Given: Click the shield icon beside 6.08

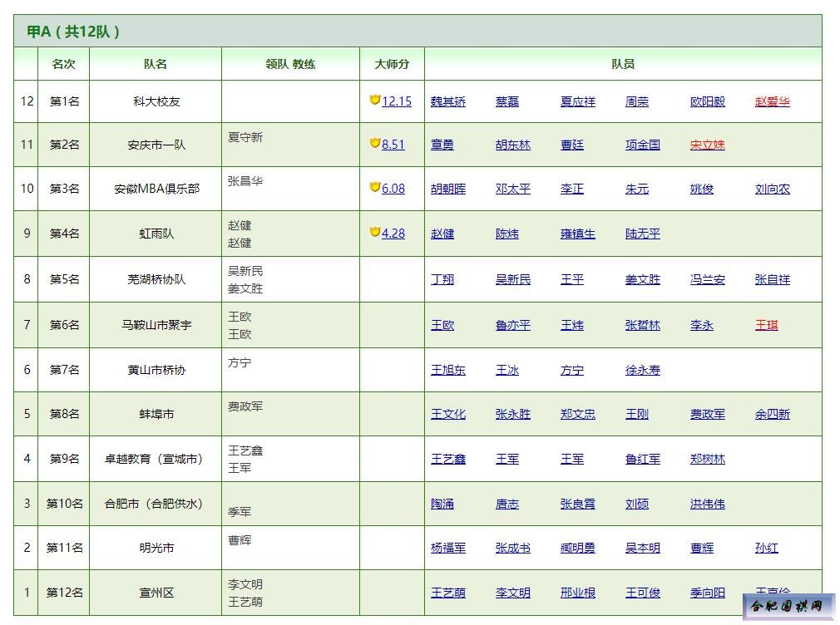Looking at the screenshot, I should click(374, 187).
